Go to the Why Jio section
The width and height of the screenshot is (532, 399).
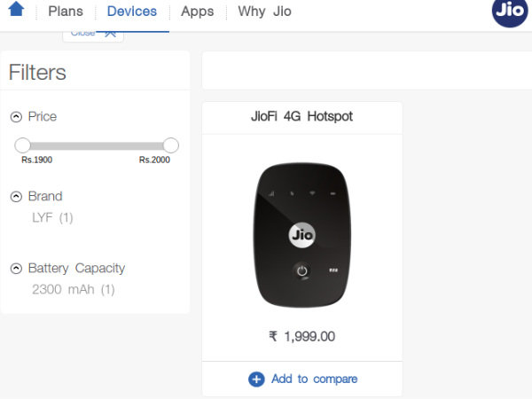pos(264,12)
